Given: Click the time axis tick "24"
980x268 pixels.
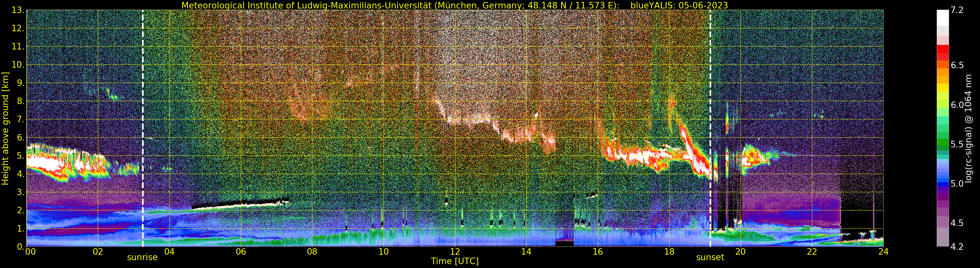Looking at the screenshot, I should 883,252.
